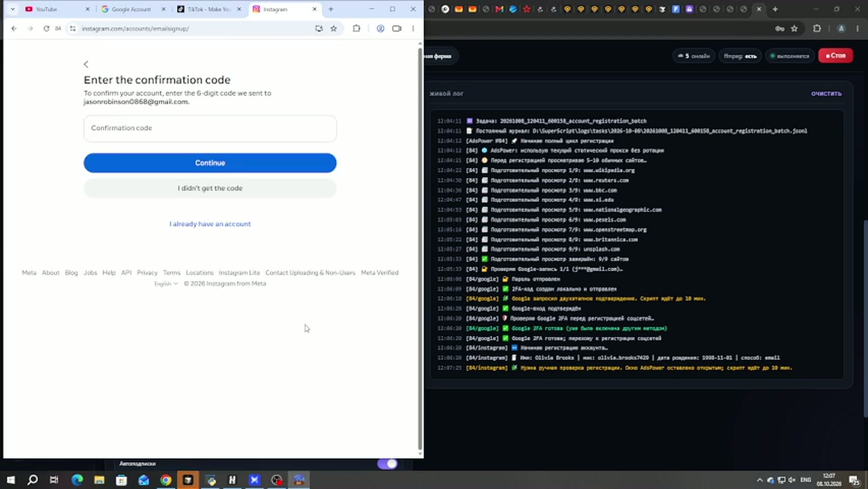Open the Gmail tab in the dark browser

[x=499, y=9]
